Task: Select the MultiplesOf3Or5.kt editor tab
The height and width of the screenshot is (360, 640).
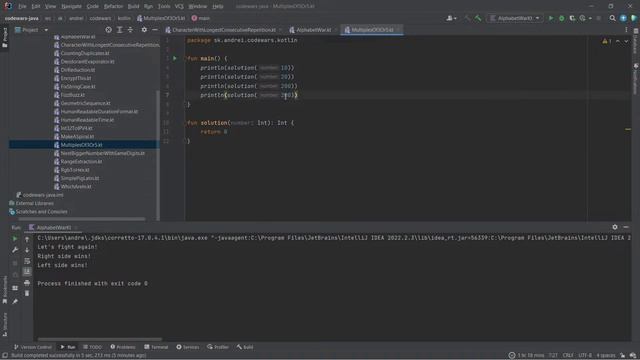Action: click(372, 30)
